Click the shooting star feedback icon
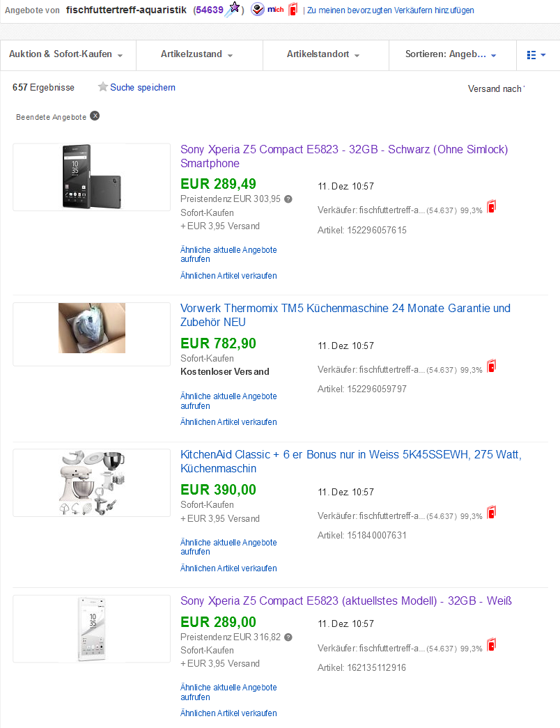The height and width of the screenshot is (728, 560). pos(233,9)
